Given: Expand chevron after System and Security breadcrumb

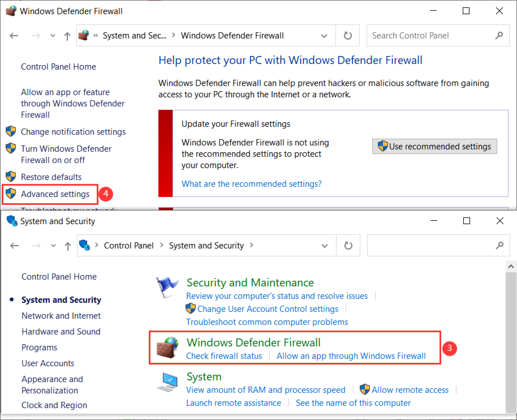Looking at the screenshot, I should click(x=251, y=245).
